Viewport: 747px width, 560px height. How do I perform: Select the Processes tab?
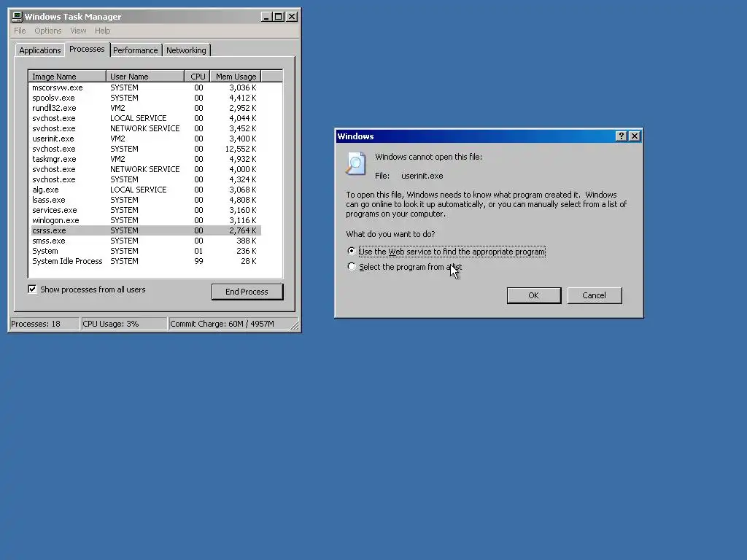click(x=87, y=49)
